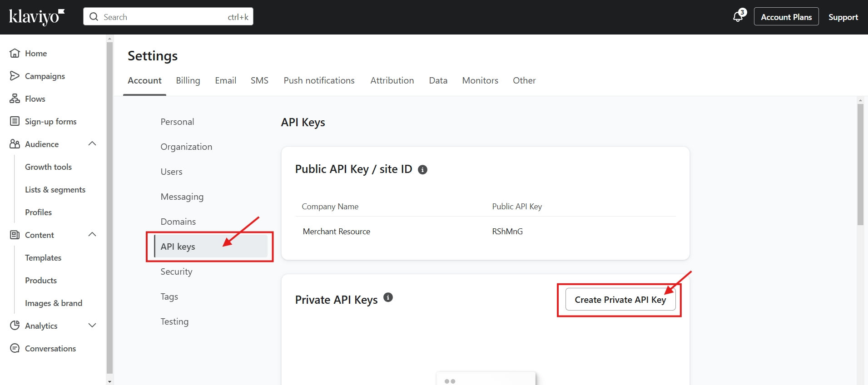Go to Home in sidebar
The height and width of the screenshot is (385, 868).
click(x=36, y=53)
